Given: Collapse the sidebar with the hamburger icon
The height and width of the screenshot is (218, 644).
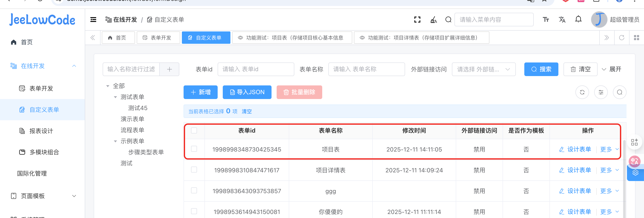Looking at the screenshot, I should [93, 20].
